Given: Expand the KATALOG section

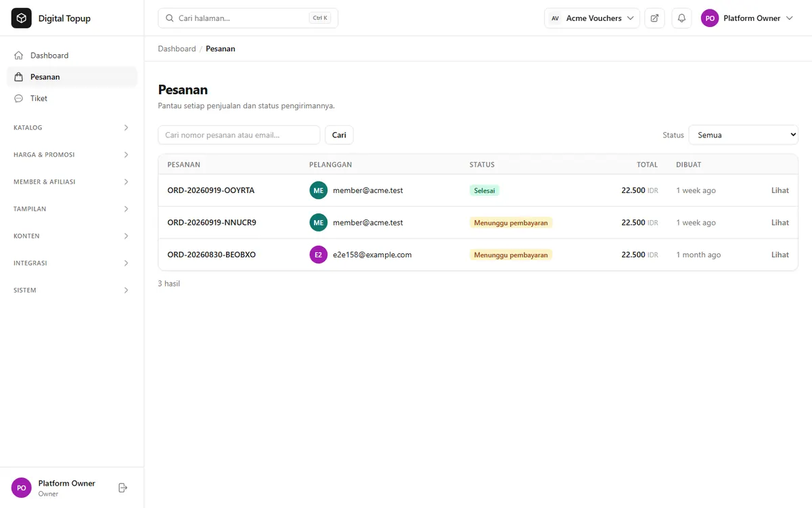Looking at the screenshot, I should pos(72,127).
